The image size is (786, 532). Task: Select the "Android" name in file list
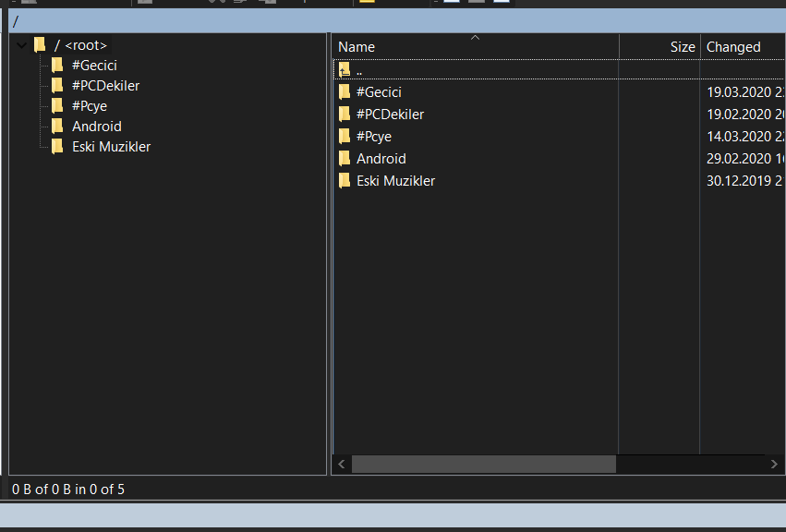pyautogui.click(x=381, y=159)
